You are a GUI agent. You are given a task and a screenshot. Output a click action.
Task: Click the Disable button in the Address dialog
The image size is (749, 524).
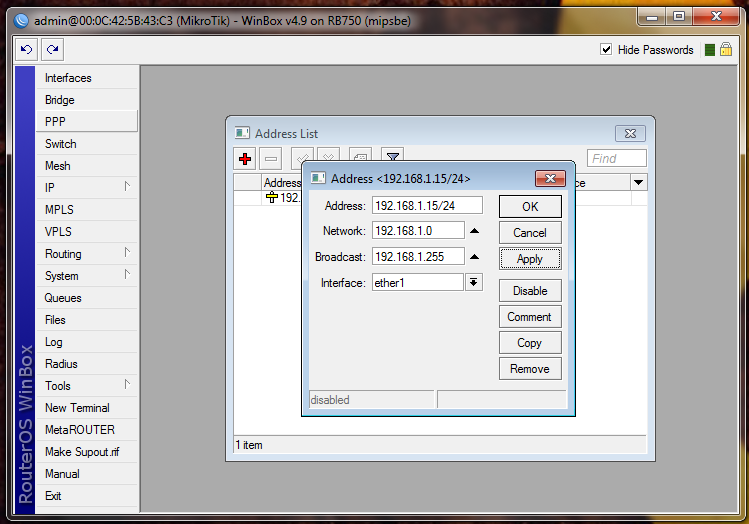(530, 290)
